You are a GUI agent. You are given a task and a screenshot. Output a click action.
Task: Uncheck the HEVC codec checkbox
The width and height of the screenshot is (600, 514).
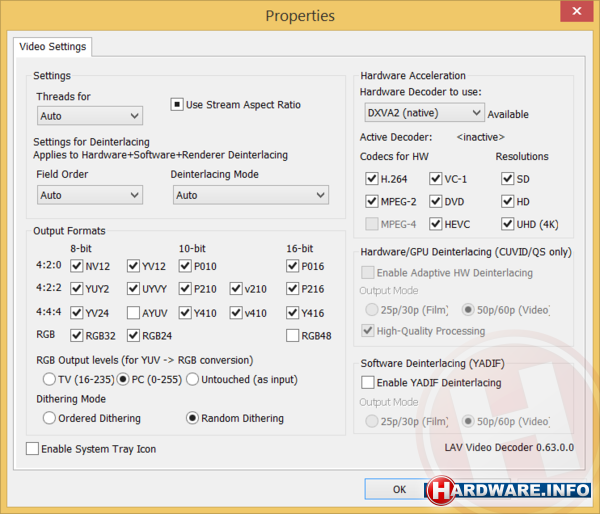click(x=436, y=223)
